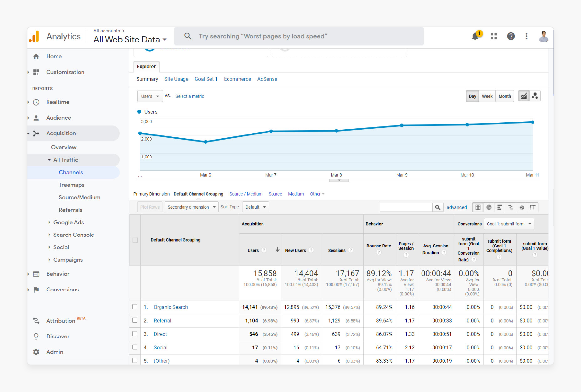Click the table search magnifier button
The width and height of the screenshot is (581, 392).
438,207
